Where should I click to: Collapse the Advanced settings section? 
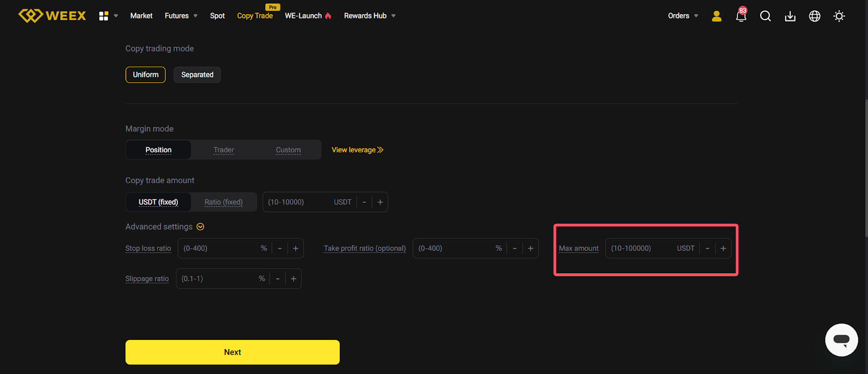coord(200,227)
